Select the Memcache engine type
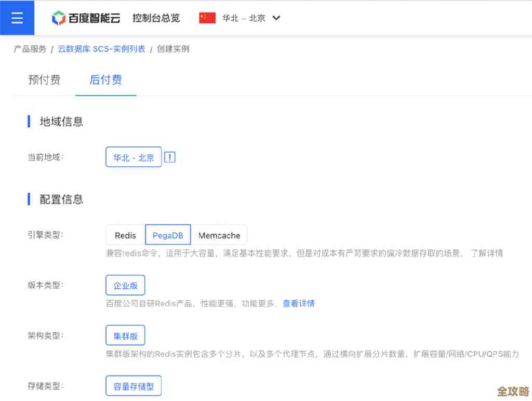This screenshot has height=401, width=532. (x=219, y=235)
